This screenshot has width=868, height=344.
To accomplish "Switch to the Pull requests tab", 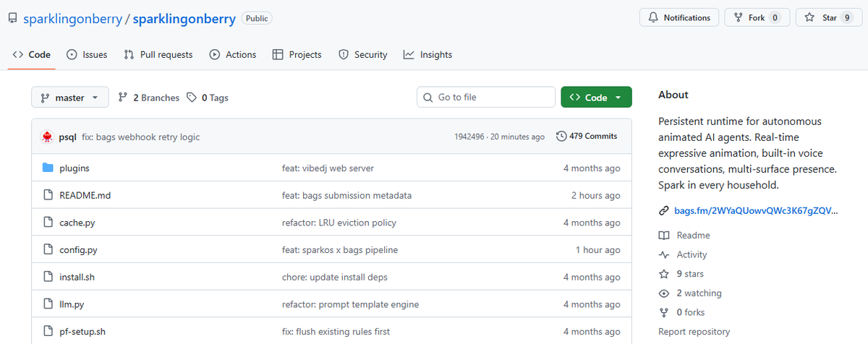I will (x=158, y=54).
